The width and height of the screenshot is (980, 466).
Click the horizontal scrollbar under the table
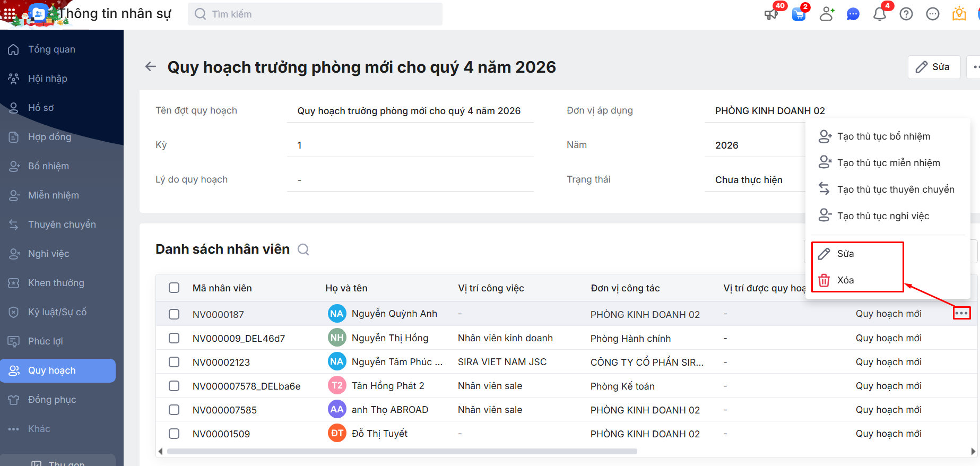402,452
